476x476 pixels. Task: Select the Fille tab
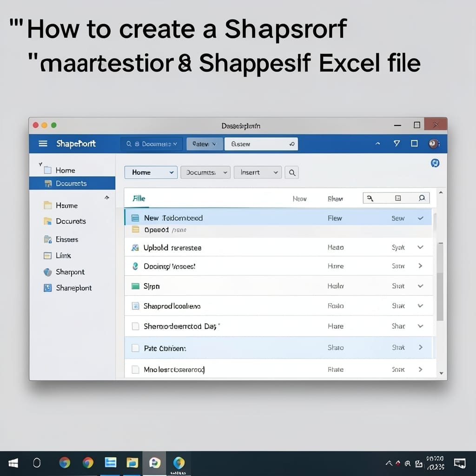pos(139,198)
